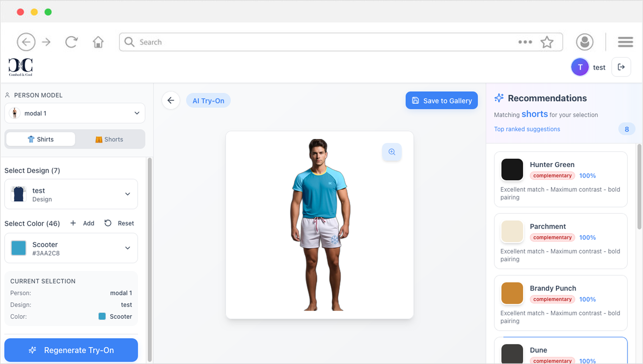Screen dimensions: 643x364
Task: Open the browser hamburger menu
Action: point(626,42)
